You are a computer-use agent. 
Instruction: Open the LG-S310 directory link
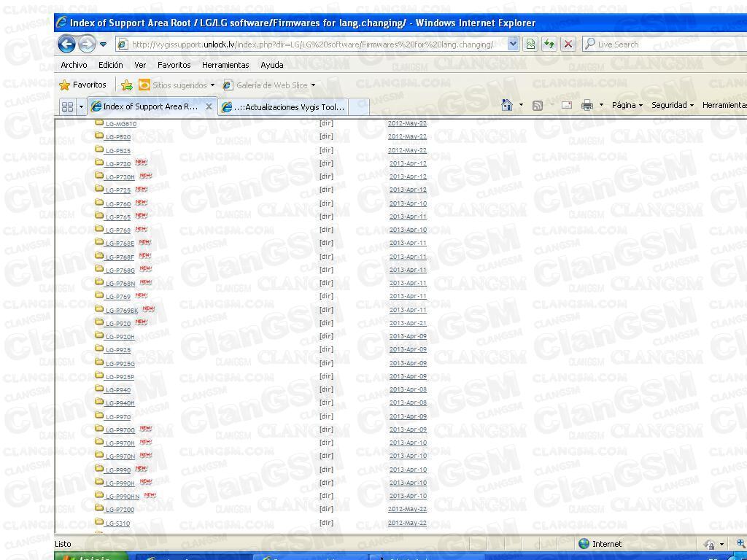(117, 524)
